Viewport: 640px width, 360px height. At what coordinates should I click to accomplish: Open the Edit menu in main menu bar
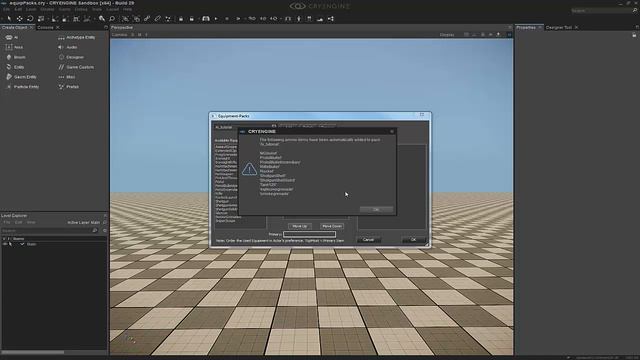coord(18,9)
